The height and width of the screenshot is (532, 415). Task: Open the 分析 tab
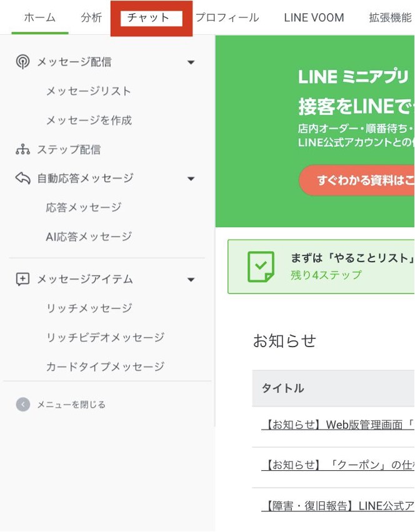(91, 17)
